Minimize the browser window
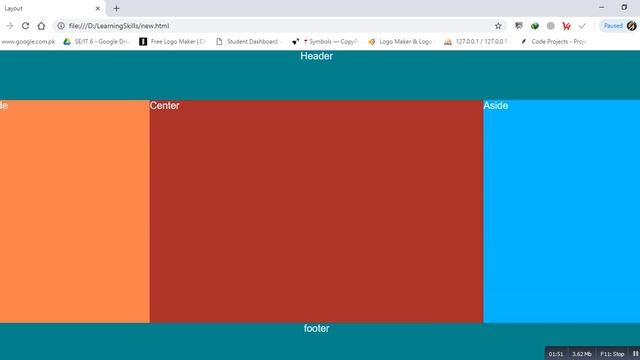Viewport: 640px width, 360px height. click(x=601, y=7)
